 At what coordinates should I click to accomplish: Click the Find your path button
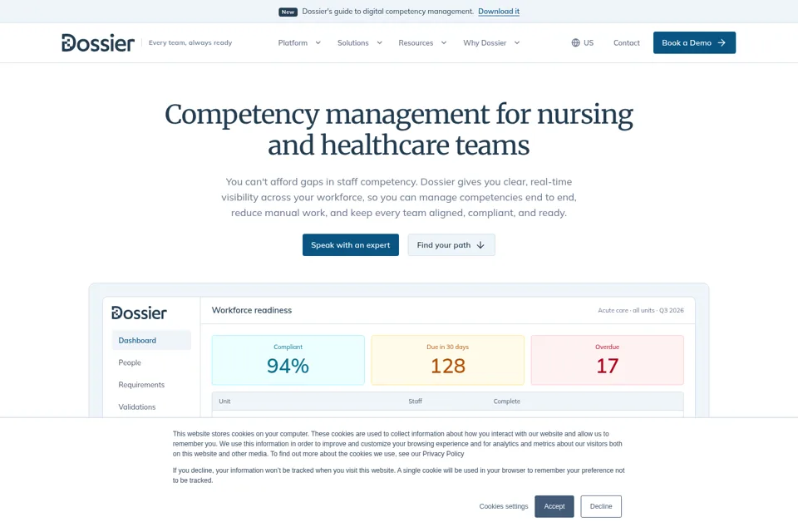pos(451,245)
